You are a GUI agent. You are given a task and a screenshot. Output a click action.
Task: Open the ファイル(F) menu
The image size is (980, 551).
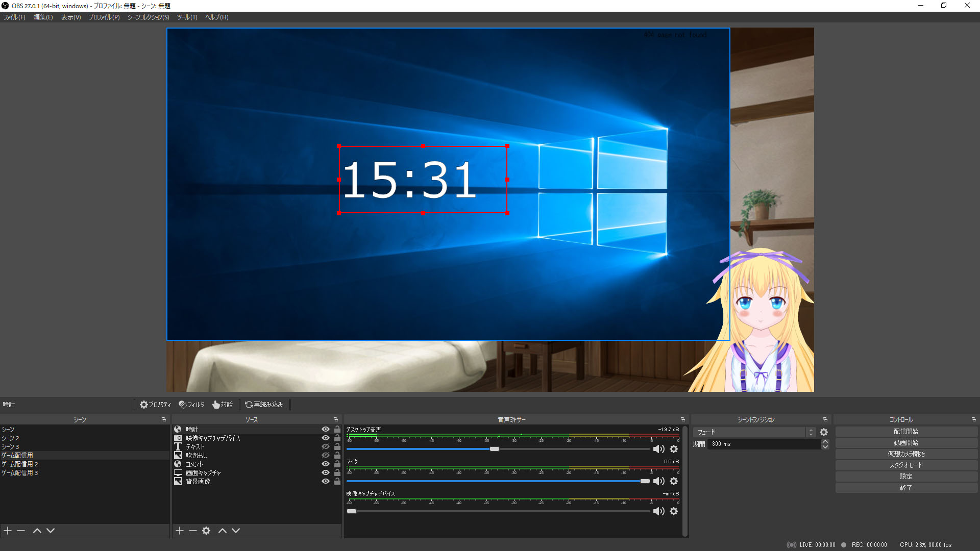coord(14,17)
